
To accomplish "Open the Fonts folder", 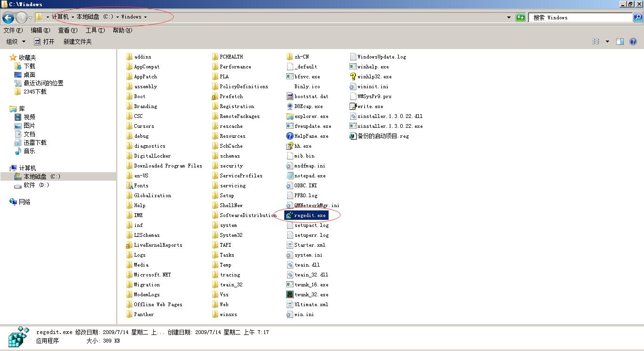I will coord(140,185).
